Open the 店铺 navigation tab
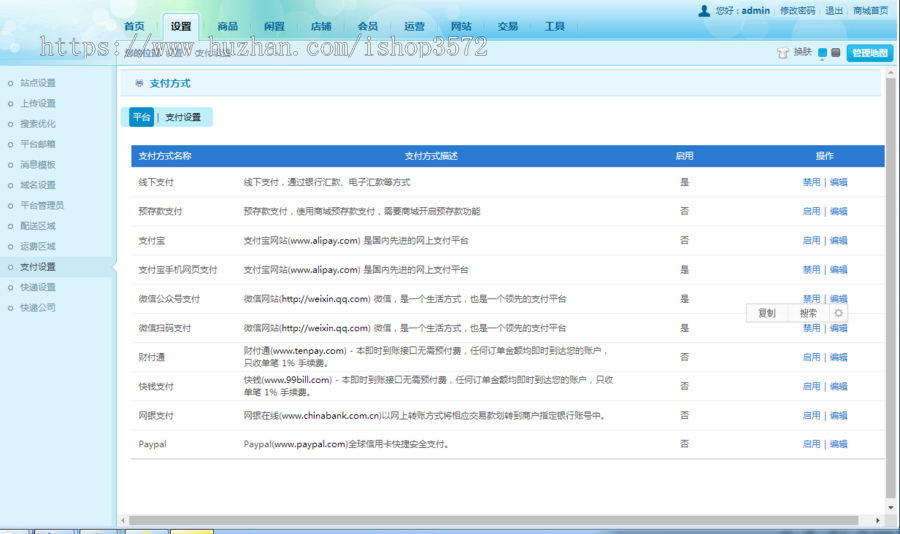Viewport: 900px width, 534px height. click(x=321, y=26)
